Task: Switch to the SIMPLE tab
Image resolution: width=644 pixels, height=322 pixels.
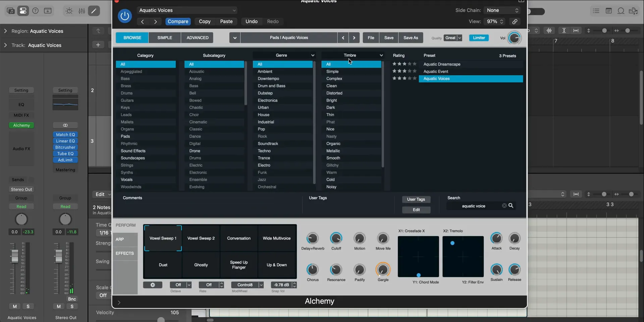Action: [165, 38]
